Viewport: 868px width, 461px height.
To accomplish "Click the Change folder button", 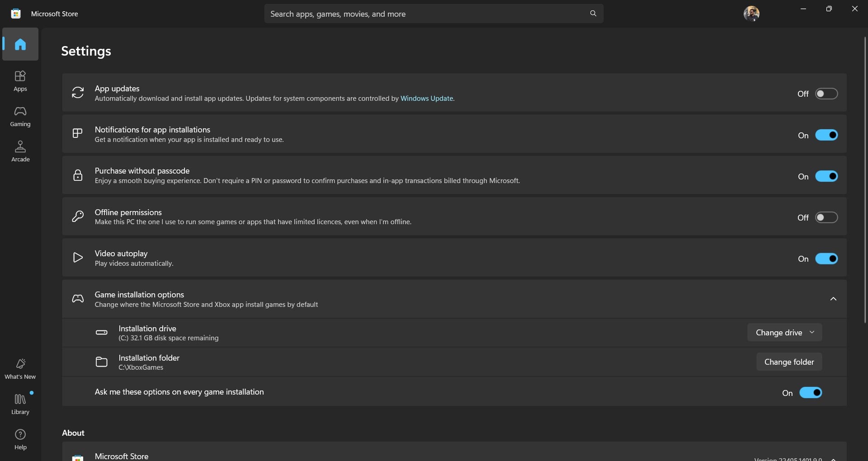I will pyautogui.click(x=789, y=362).
